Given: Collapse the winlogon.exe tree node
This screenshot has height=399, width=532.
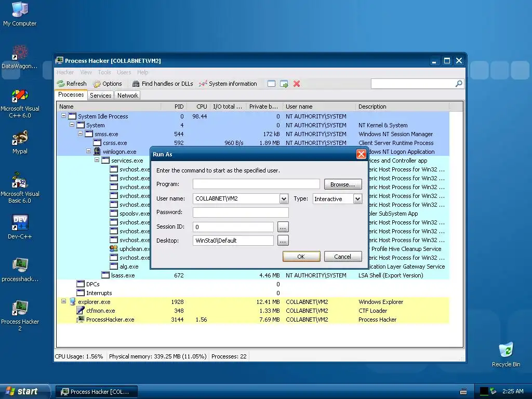Looking at the screenshot, I should pyautogui.click(x=88, y=151).
